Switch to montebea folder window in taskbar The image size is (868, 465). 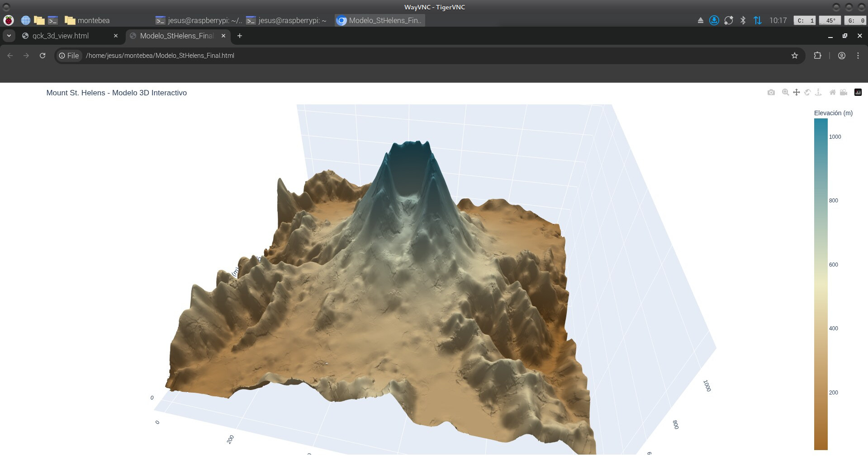pos(87,20)
